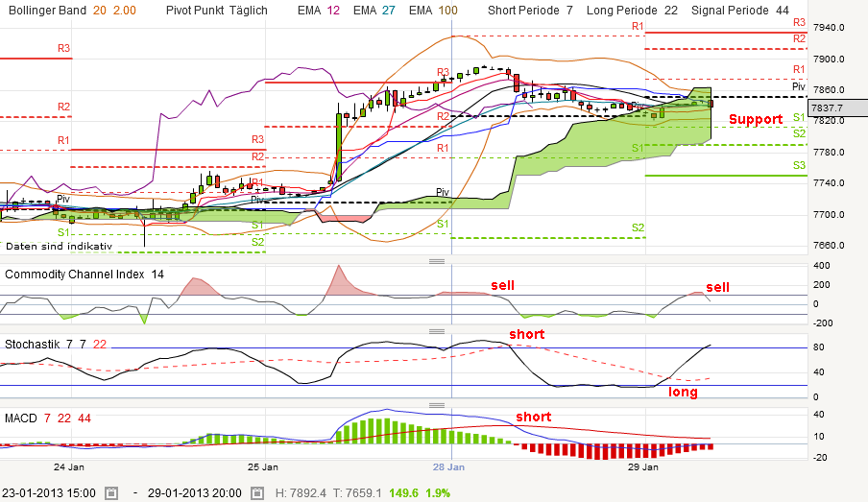Edit the EMA 27 period value
Viewport: 868px width, 502px height.
click(389, 10)
